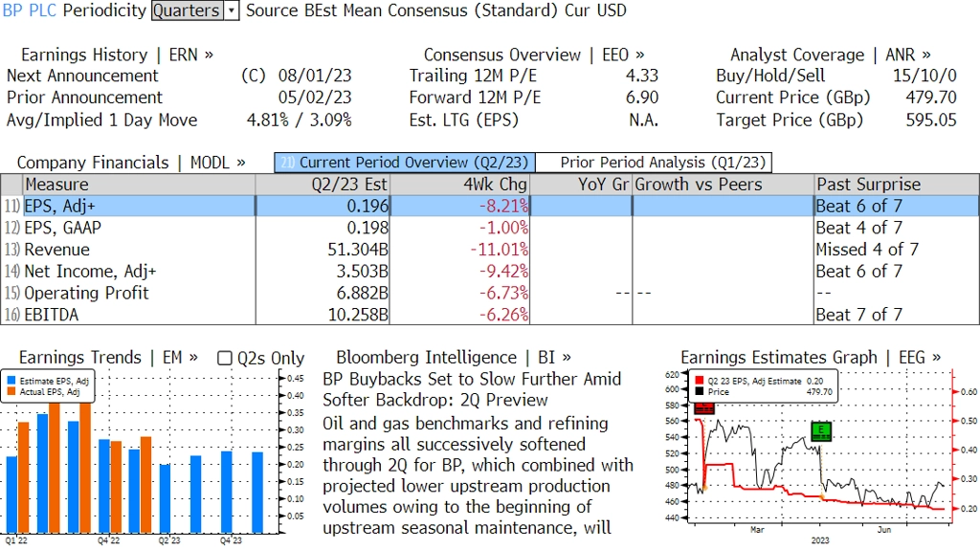Click the red marker on estimates graph
Viewport: 980px width, 549px height.
704,407
